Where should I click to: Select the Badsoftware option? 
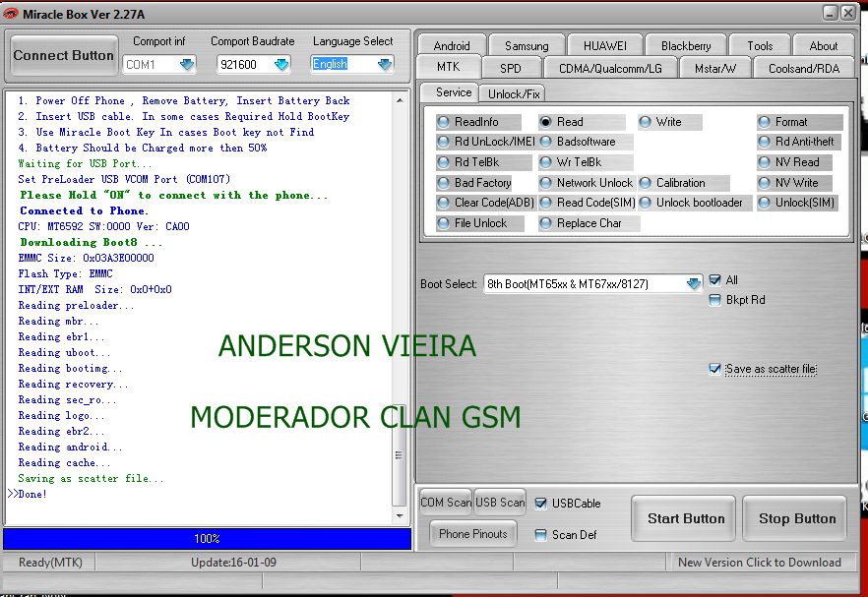click(586, 142)
